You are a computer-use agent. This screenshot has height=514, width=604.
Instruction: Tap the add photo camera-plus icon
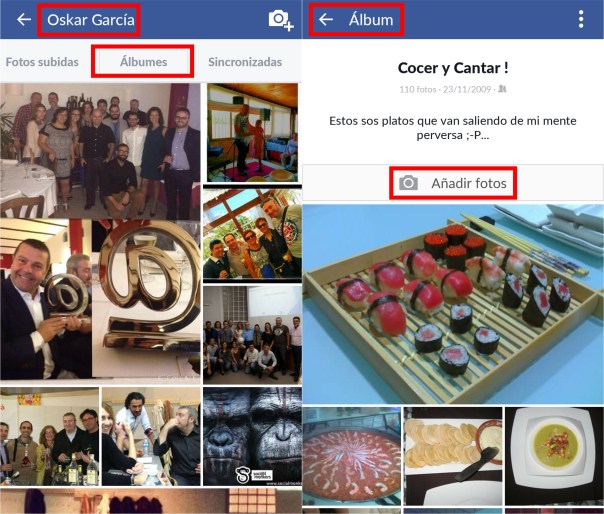point(281,20)
